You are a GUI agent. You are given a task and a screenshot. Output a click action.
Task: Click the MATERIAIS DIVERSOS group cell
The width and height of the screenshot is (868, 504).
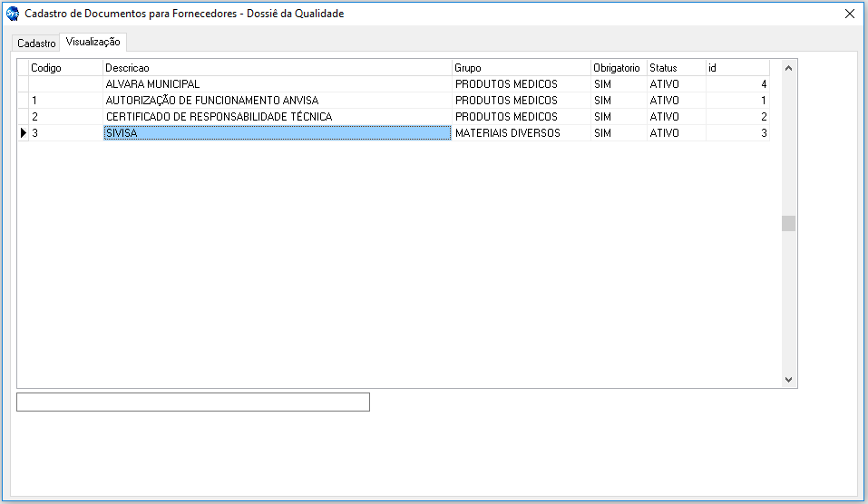[508, 133]
